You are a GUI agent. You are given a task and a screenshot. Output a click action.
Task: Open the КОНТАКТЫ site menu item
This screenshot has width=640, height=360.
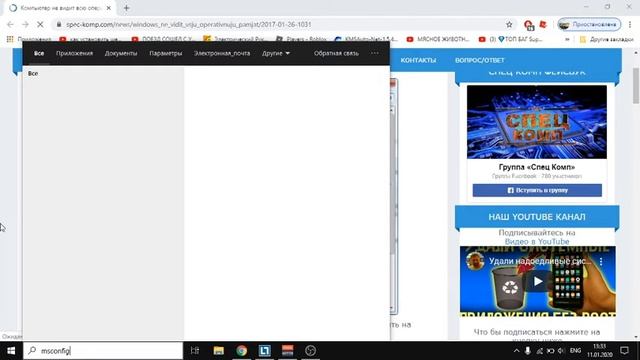coord(418,60)
